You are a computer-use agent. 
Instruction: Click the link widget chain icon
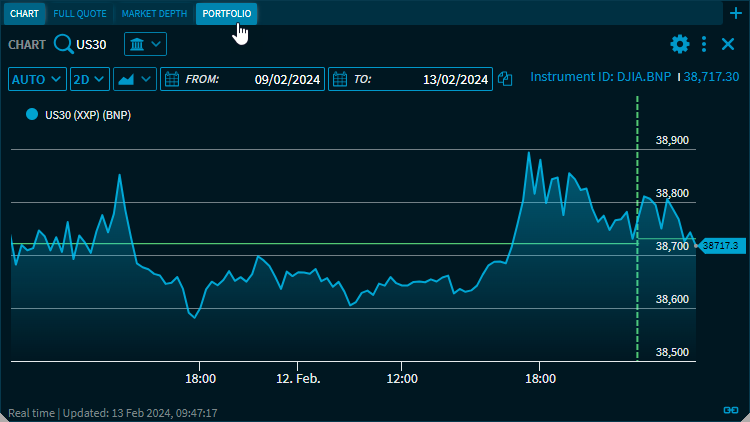point(730,410)
